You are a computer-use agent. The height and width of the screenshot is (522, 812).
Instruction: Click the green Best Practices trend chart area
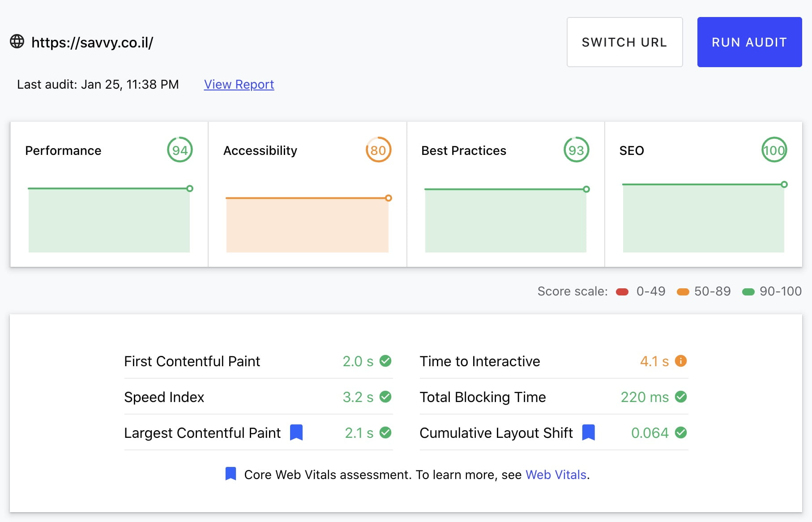[506, 221]
